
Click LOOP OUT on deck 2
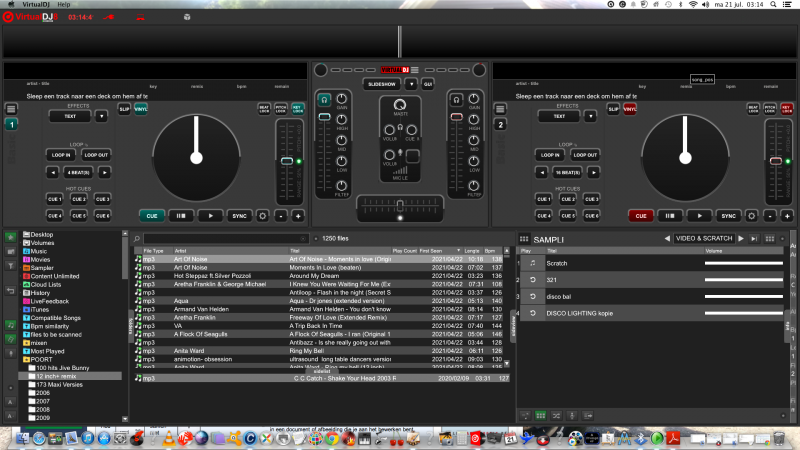tap(585, 155)
